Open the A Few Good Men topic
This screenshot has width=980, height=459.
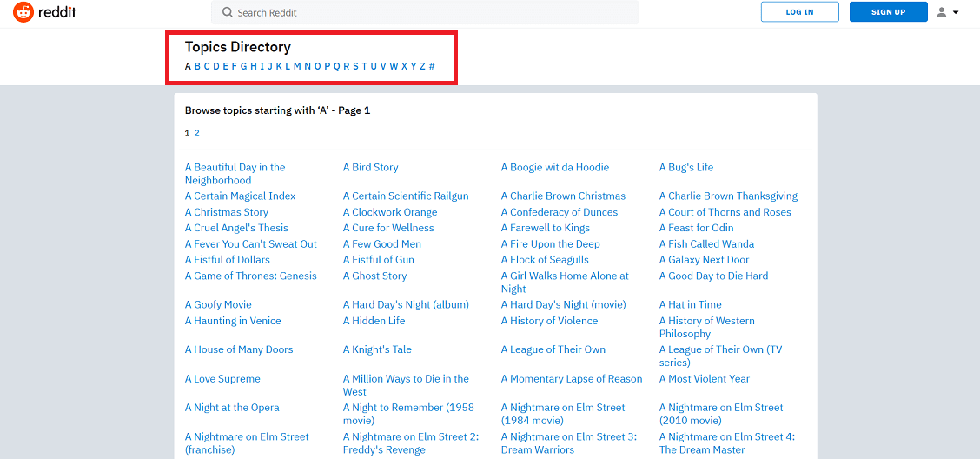point(382,244)
